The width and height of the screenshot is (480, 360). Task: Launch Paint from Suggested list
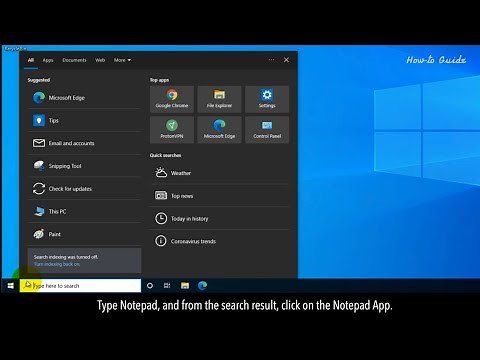pyautogui.click(x=84, y=234)
